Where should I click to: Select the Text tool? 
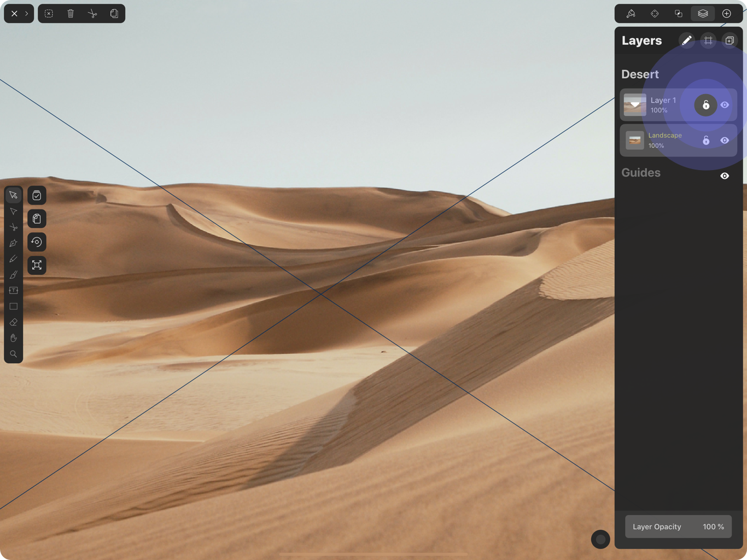click(14, 290)
